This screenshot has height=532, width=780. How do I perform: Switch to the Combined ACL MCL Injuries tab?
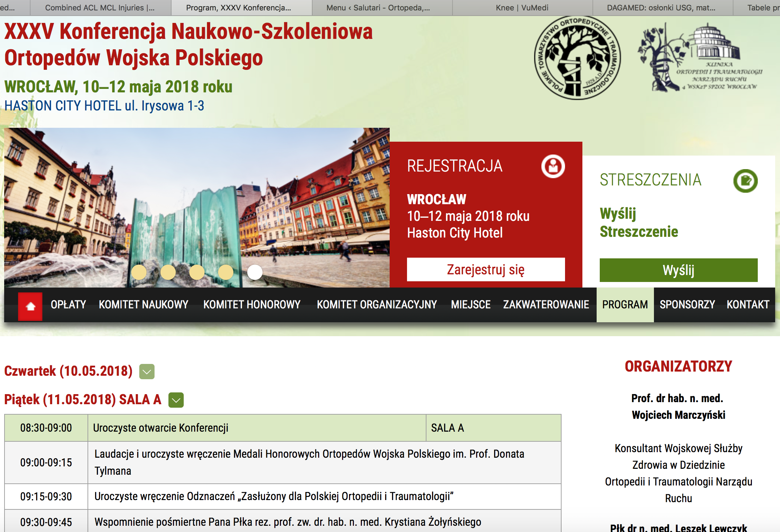click(x=100, y=8)
